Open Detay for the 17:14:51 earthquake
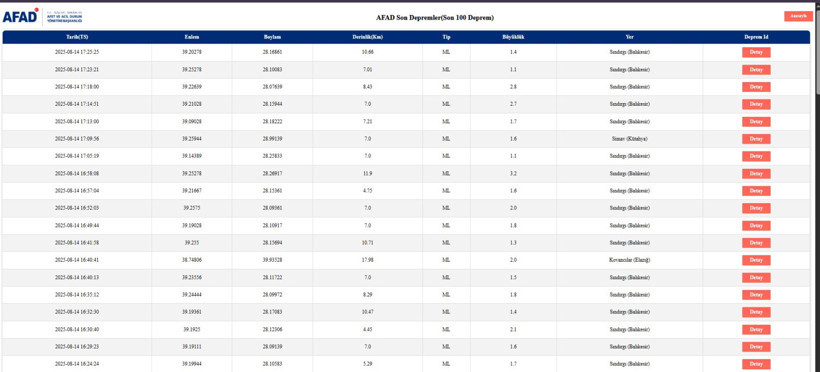Screen dimensions: 820x372 point(756,104)
